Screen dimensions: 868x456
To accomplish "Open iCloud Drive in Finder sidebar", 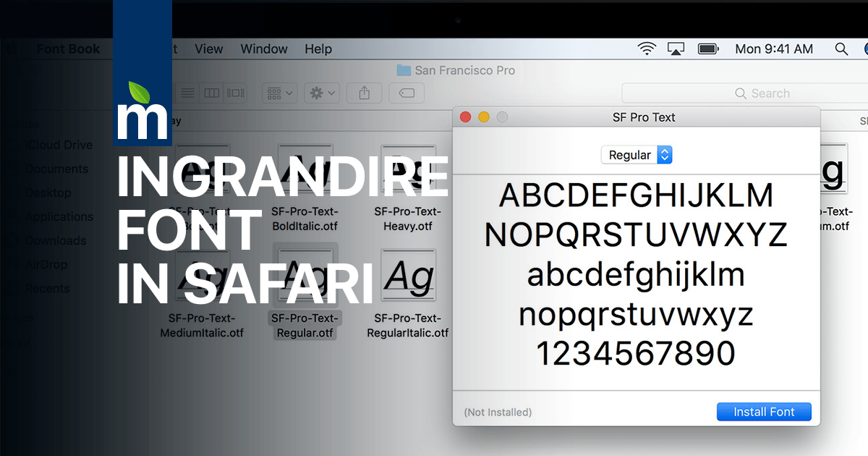I will [59, 145].
